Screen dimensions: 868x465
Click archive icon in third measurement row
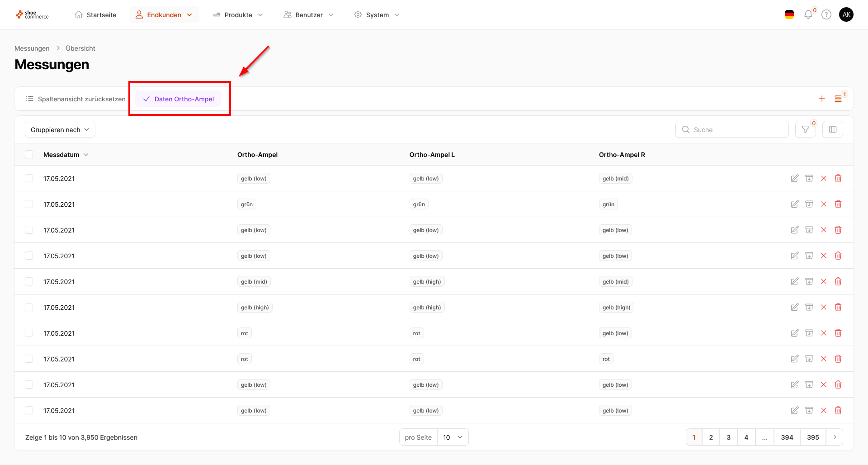pos(809,230)
